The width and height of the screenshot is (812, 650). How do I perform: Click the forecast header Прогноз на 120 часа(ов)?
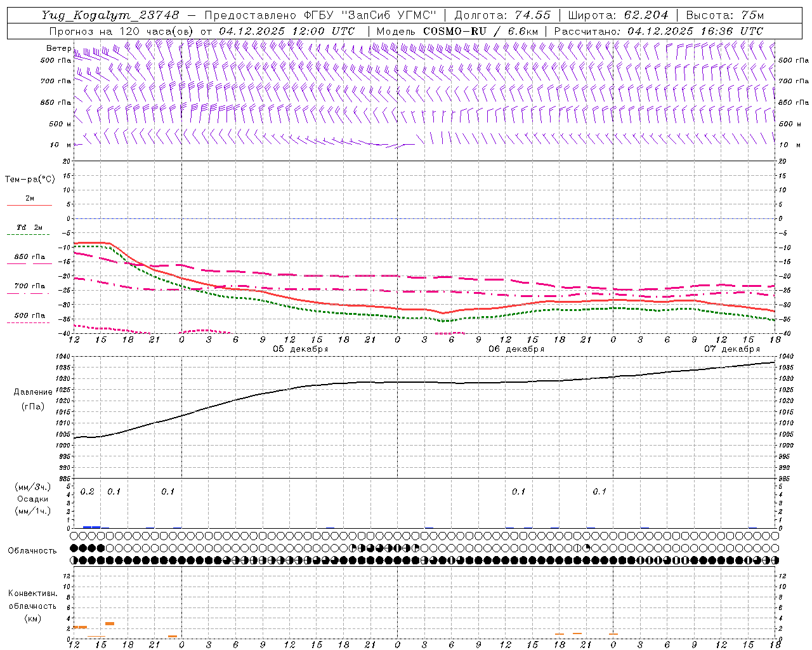(x=122, y=31)
